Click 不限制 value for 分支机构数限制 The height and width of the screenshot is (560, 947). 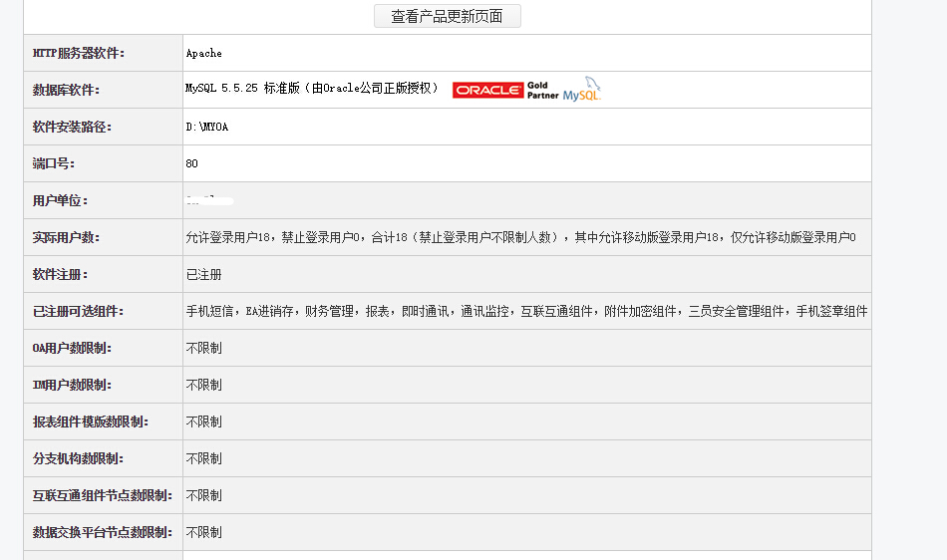pyautogui.click(x=203, y=458)
